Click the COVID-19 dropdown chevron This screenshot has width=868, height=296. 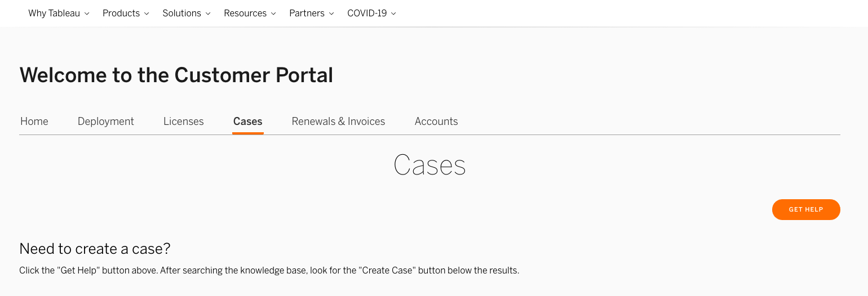tap(393, 14)
